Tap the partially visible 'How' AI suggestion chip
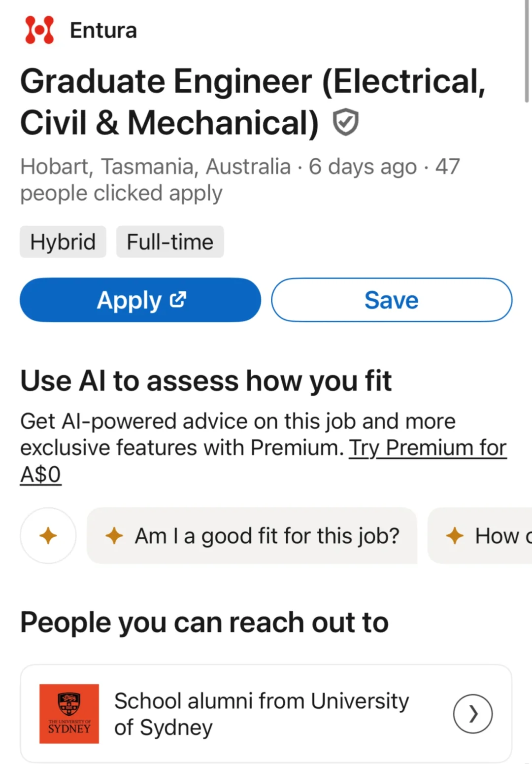The image size is (532, 764). (x=480, y=535)
